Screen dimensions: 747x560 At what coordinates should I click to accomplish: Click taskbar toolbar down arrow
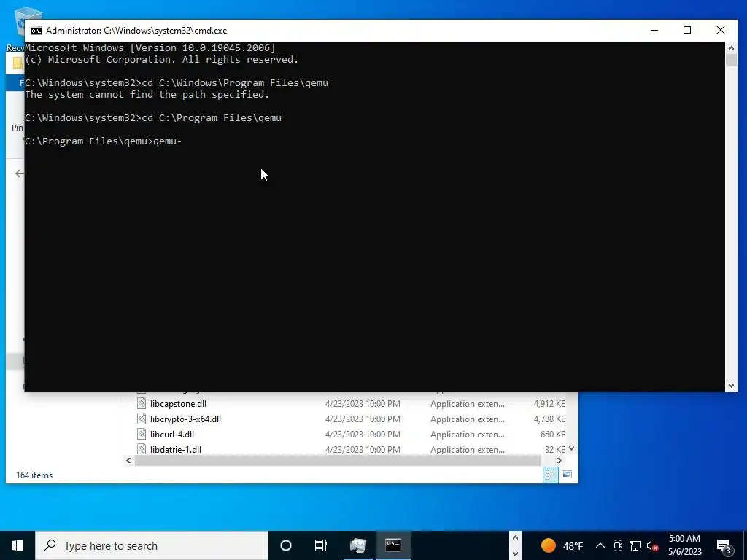tap(515, 554)
